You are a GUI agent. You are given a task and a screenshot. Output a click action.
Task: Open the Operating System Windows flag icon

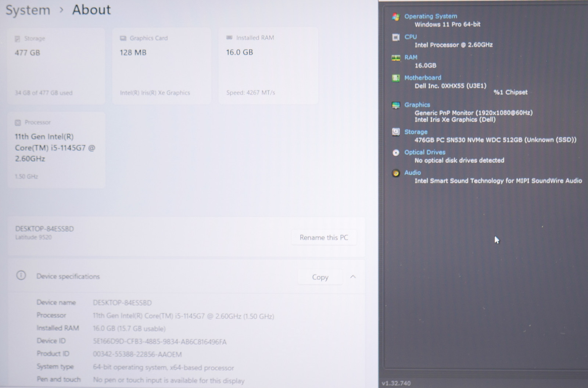396,17
